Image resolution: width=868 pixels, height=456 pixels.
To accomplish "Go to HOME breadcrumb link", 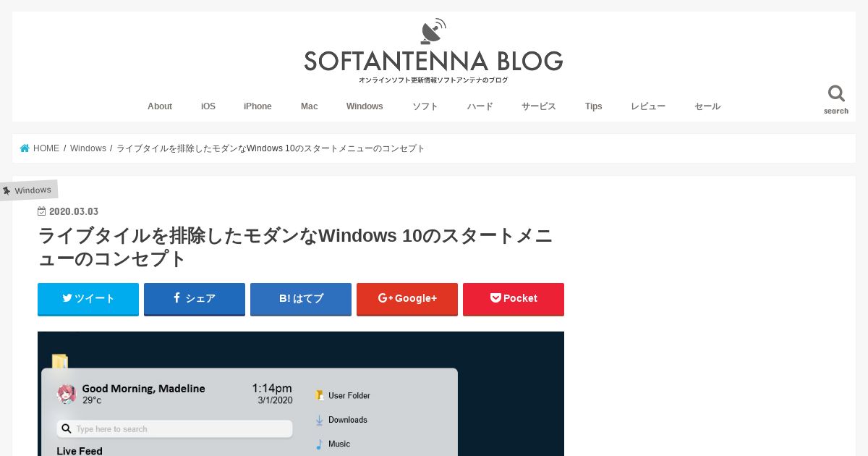I will click(x=46, y=148).
